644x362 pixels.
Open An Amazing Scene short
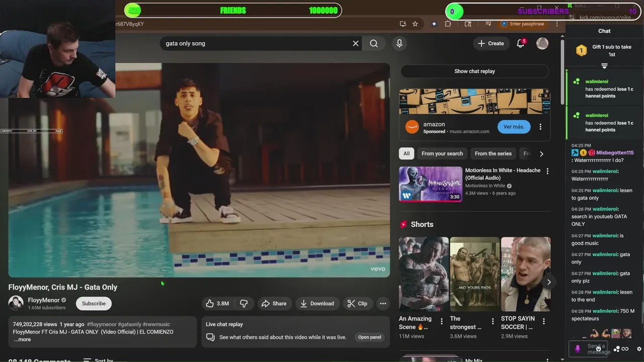pos(424,274)
